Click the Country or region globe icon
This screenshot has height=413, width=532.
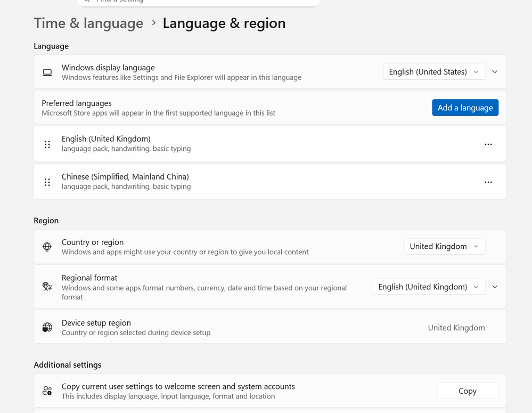click(x=47, y=247)
